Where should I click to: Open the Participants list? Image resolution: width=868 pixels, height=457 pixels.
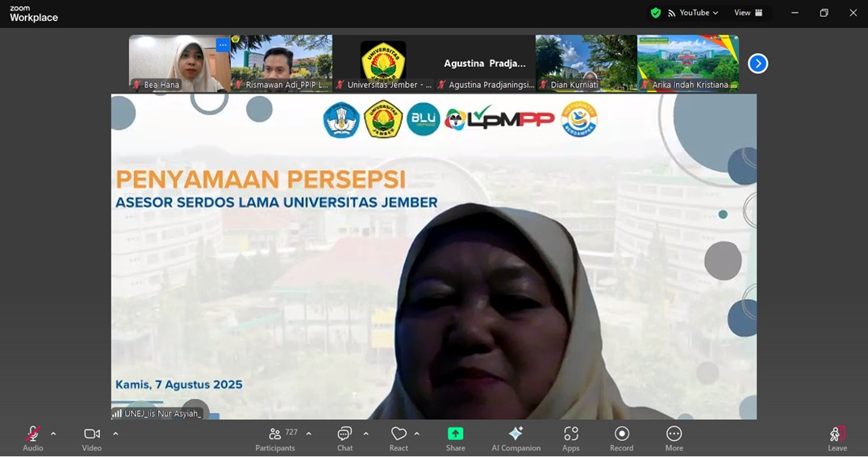276,438
